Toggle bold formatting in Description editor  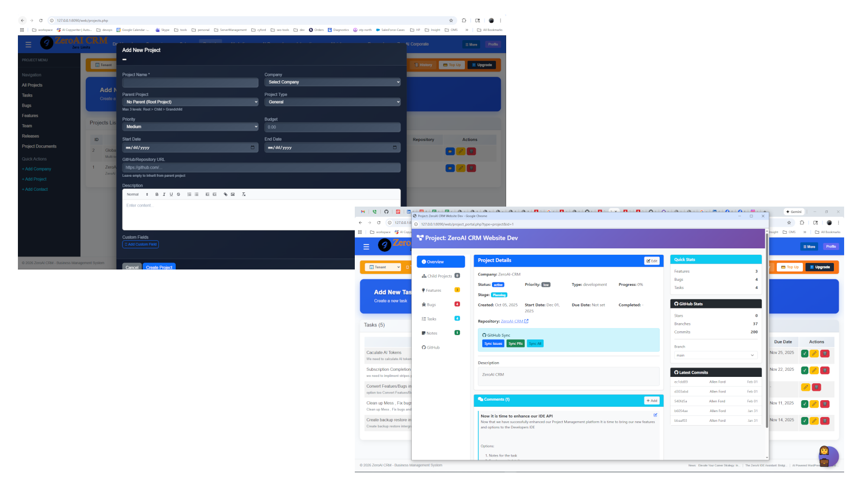click(157, 194)
